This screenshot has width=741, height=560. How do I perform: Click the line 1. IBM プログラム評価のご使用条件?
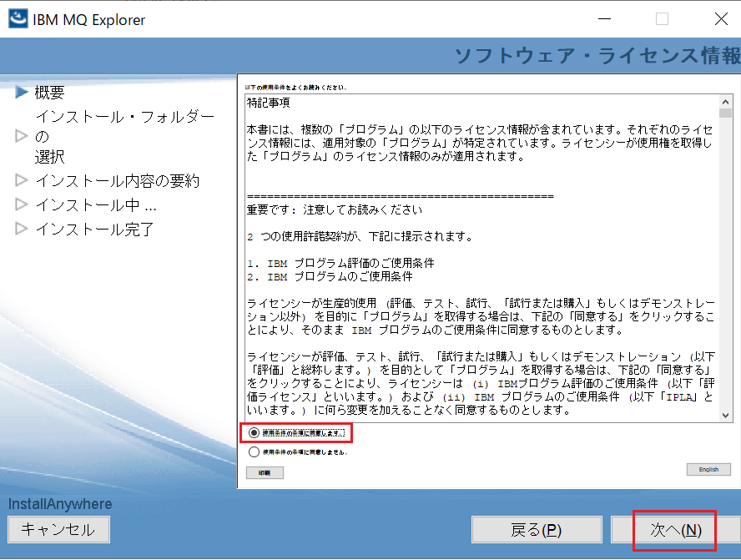click(x=340, y=263)
